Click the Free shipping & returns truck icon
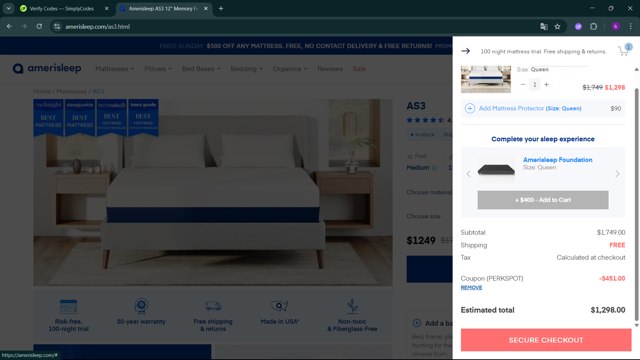The height and width of the screenshot is (360, 640). pos(213,306)
